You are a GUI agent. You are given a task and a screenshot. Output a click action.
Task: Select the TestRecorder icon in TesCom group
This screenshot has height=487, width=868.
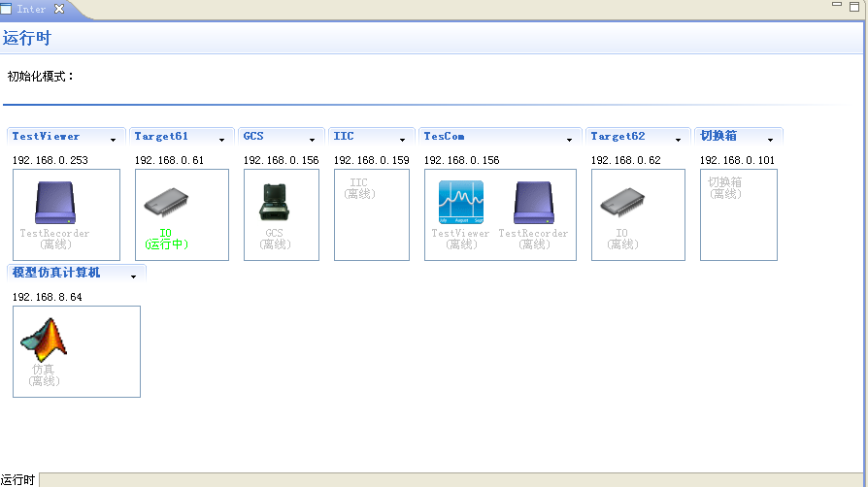point(533,202)
